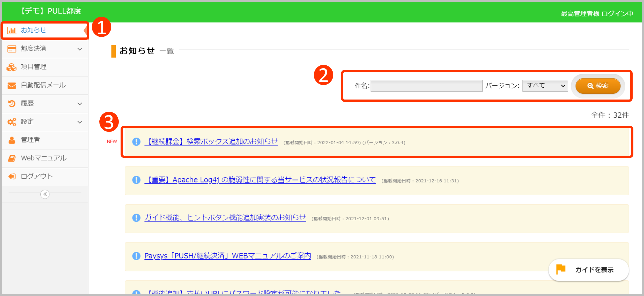Collapse the sidebar with the double-chevron button

[45, 194]
